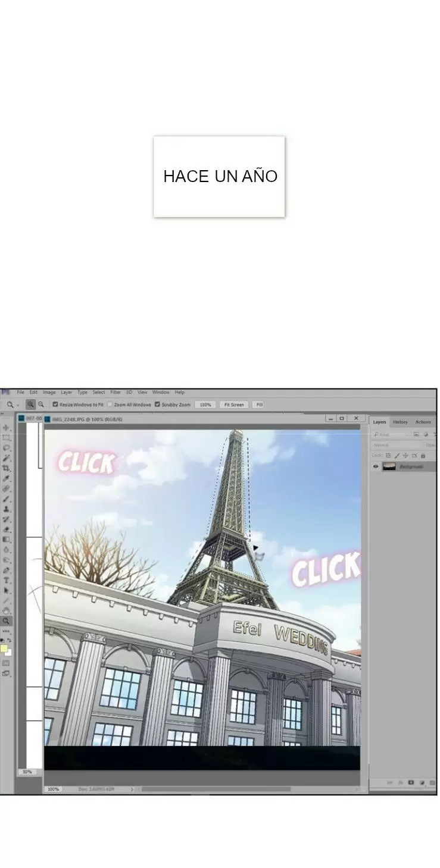This screenshot has width=440, height=868.
Task: Click the Zoom Out mode icon in options bar
Action: pyautogui.click(x=40, y=405)
